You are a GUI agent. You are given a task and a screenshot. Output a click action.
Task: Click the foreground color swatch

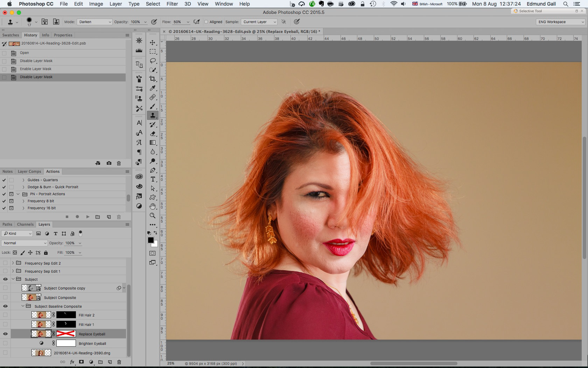point(150,240)
